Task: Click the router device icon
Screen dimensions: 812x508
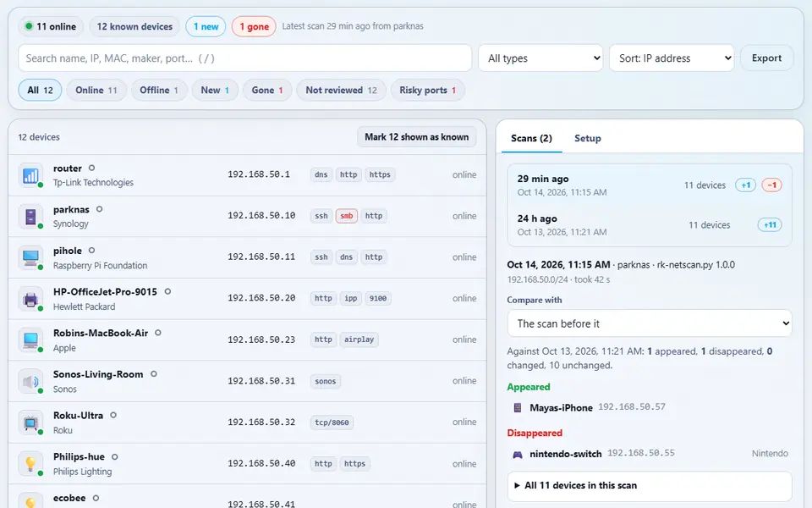Action: pyautogui.click(x=30, y=175)
